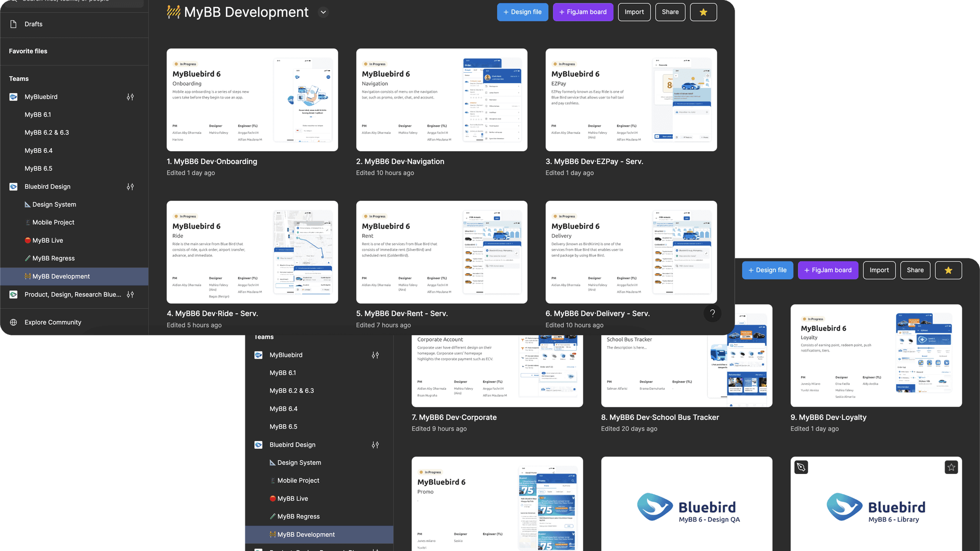The width and height of the screenshot is (980, 551).
Task: Click the Bluebird Design team logo icon
Action: (13, 187)
